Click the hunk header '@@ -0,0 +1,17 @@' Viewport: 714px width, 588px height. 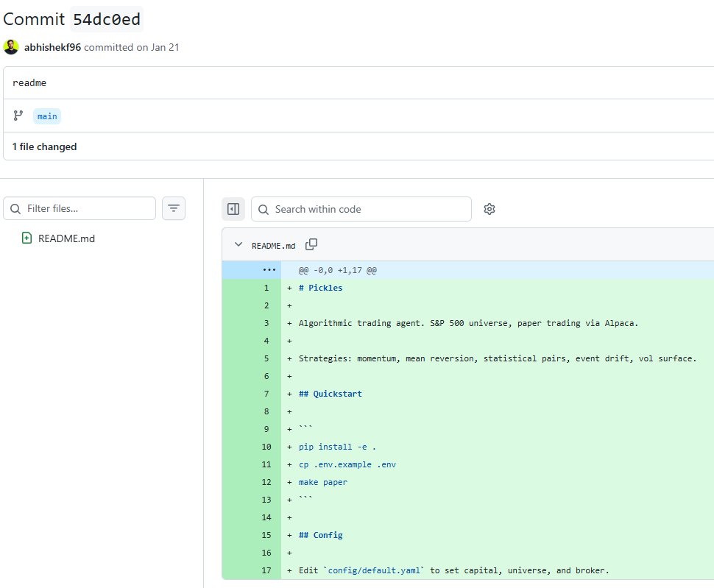[337, 270]
